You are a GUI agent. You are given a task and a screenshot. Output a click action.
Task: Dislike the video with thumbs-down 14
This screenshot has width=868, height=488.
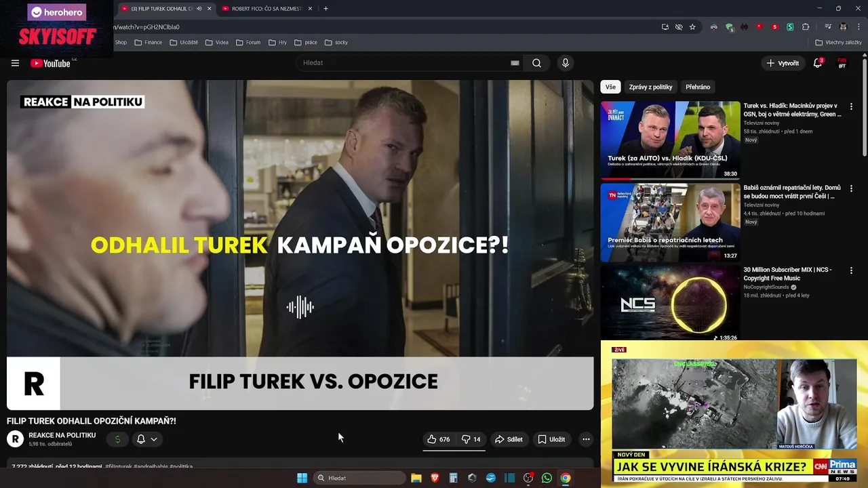pos(471,439)
